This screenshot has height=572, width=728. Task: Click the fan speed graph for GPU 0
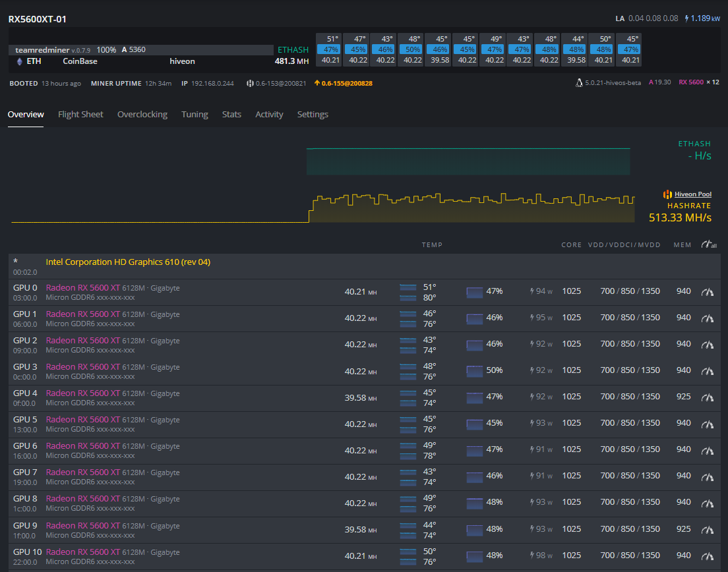[x=475, y=292]
